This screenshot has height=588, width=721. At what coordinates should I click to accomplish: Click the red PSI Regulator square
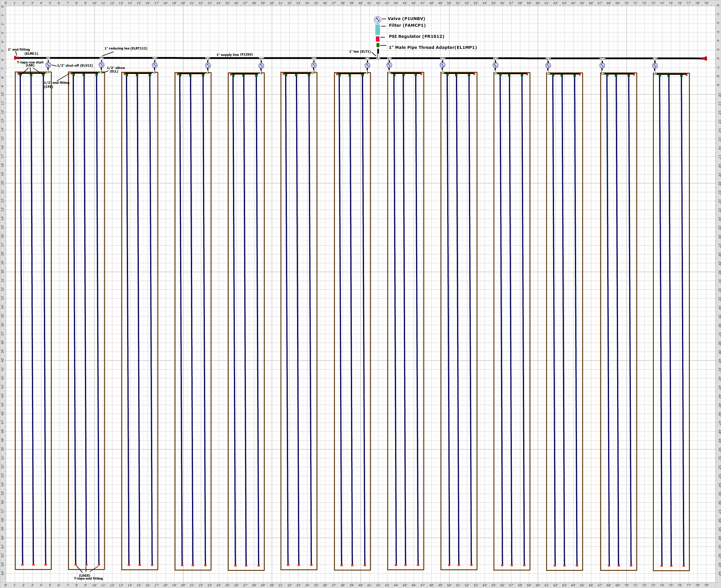coord(378,39)
